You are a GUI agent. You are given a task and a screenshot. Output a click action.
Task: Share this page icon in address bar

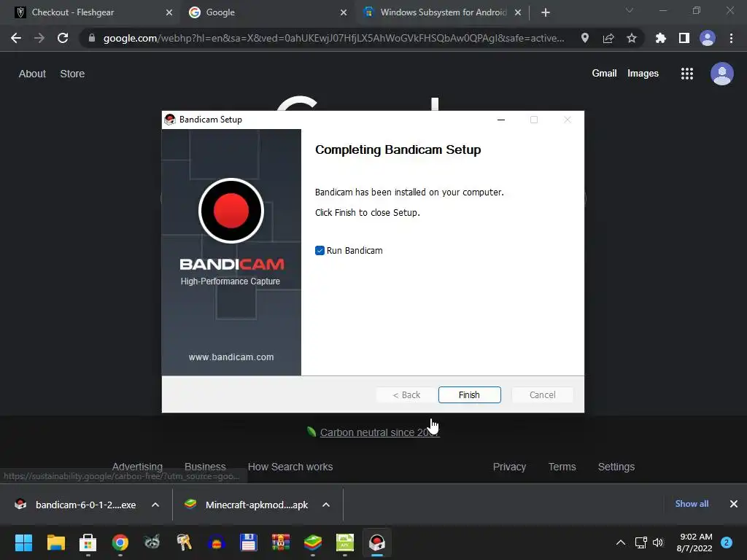608,38
